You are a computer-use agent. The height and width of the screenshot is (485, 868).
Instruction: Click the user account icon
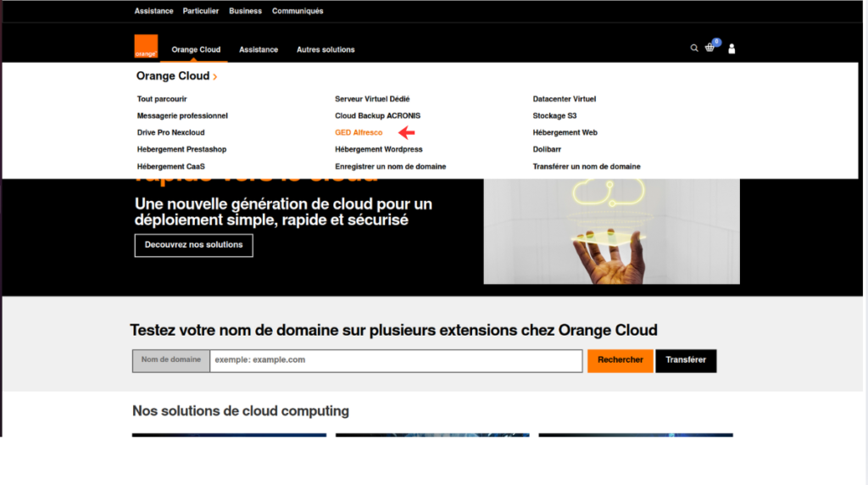pyautogui.click(x=732, y=49)
